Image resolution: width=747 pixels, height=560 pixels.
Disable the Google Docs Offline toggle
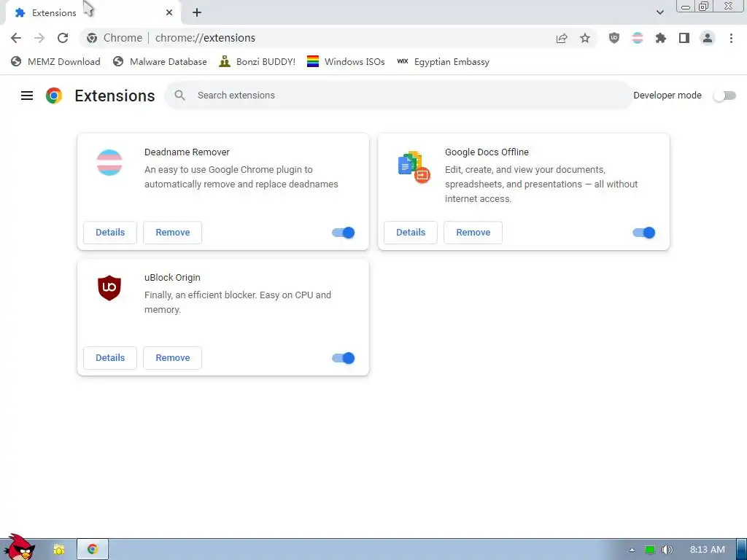pos(644,233)
